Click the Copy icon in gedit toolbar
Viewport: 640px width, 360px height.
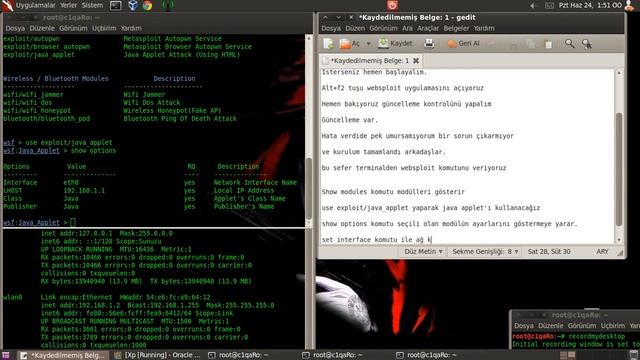(531, 44)
